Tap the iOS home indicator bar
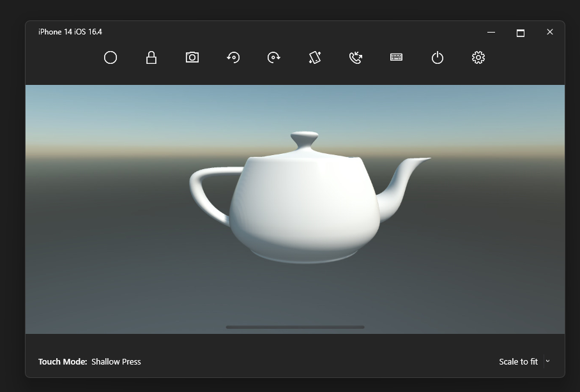580x392 pixels. 295,327
